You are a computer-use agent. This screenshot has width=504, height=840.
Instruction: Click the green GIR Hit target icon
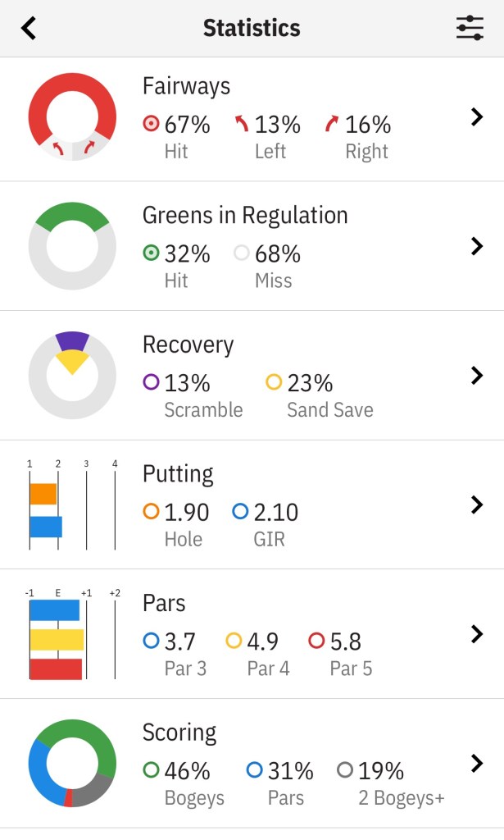pyautogui.click(x=151, y=253)
